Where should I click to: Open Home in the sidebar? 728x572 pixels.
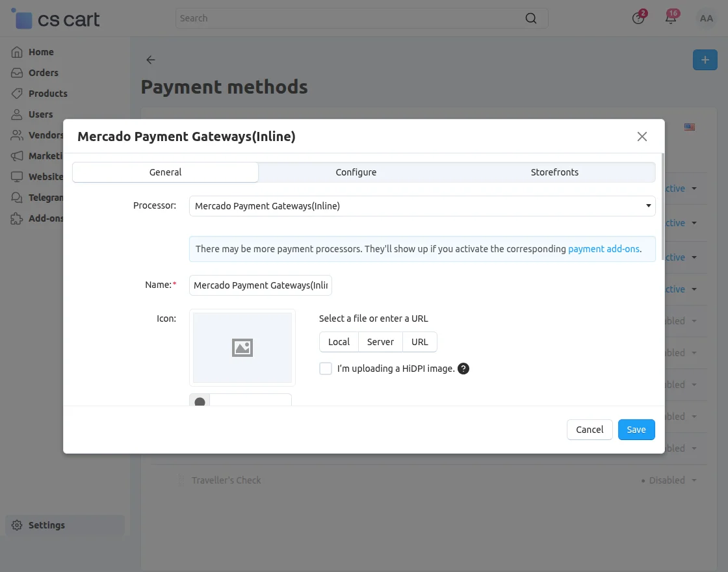(41, 52)
